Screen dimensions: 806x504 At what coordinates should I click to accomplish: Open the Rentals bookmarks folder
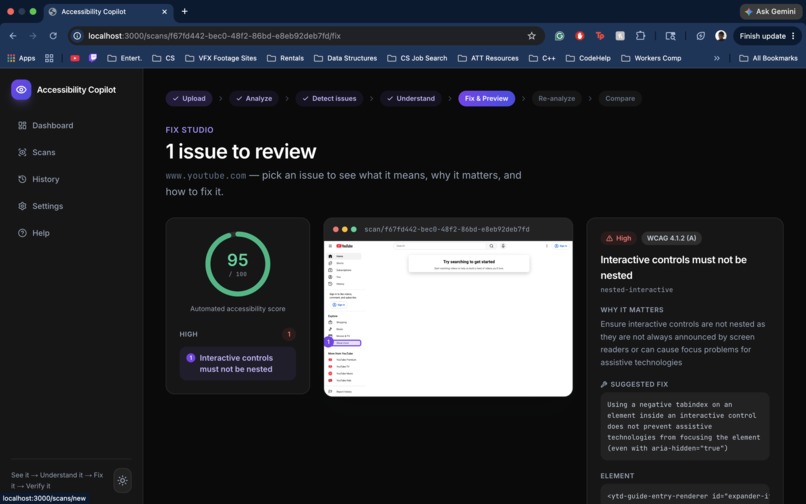[285, 58]
